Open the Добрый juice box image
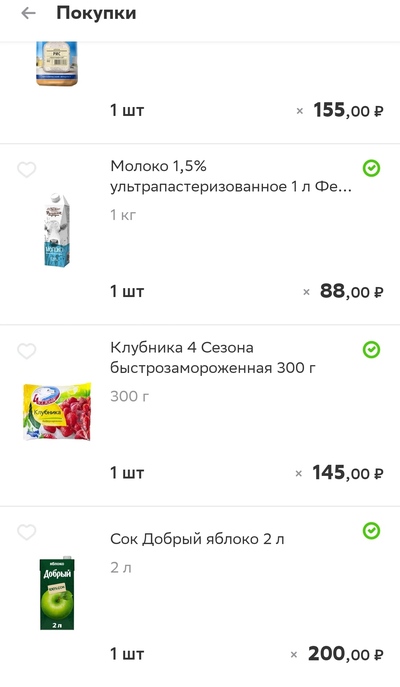 pyautogui.click(x=57, y=594)
